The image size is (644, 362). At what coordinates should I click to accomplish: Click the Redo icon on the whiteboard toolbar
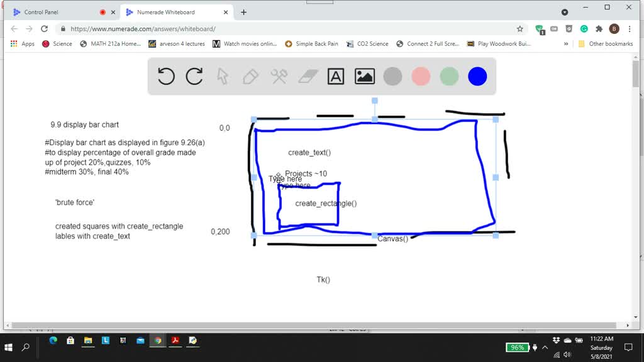click(x=194, y=76)
